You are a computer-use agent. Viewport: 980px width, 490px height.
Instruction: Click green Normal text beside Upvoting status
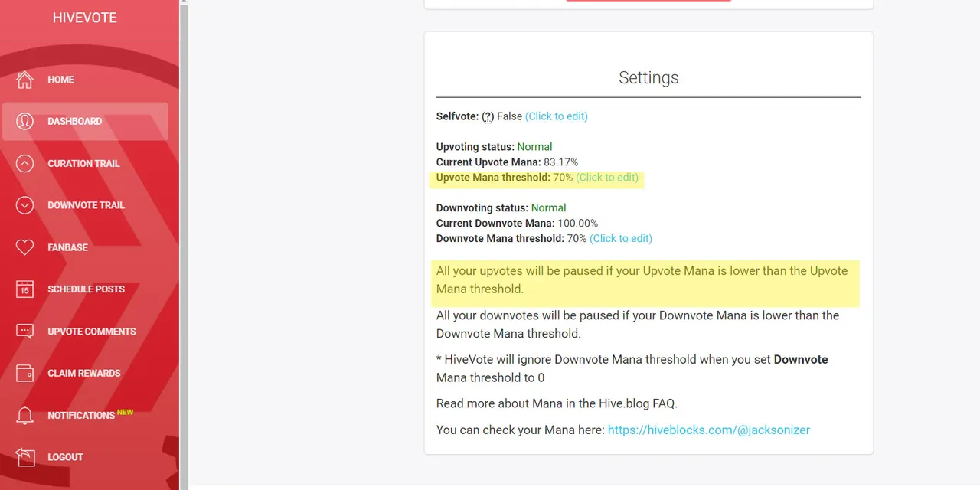pos(534,146)
